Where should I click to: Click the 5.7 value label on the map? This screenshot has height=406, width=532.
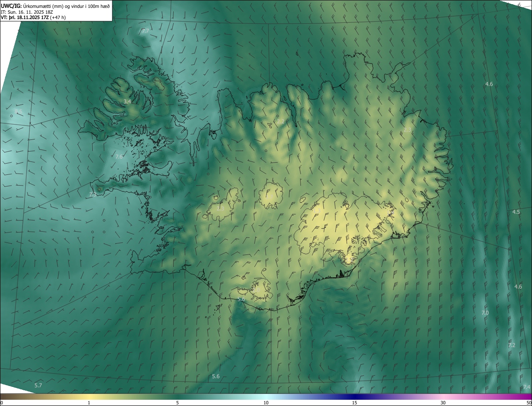click(38, 385)
